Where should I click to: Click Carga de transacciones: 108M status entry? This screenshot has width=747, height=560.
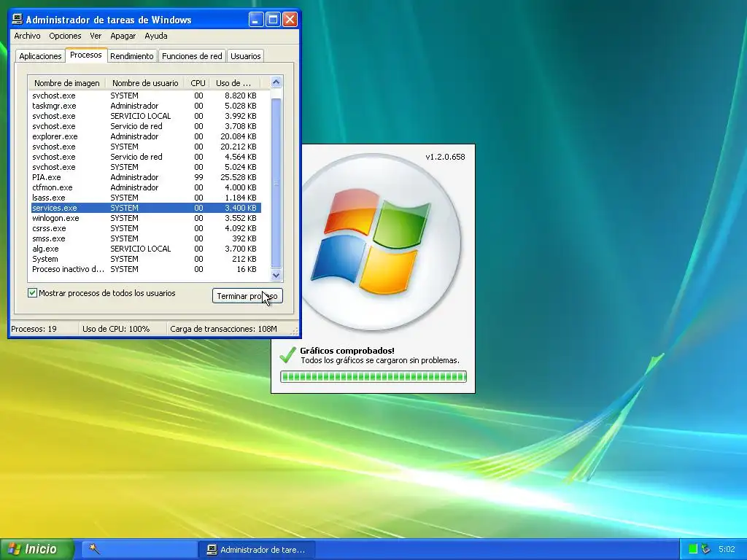pyautogui.click(x=223, y=329)
